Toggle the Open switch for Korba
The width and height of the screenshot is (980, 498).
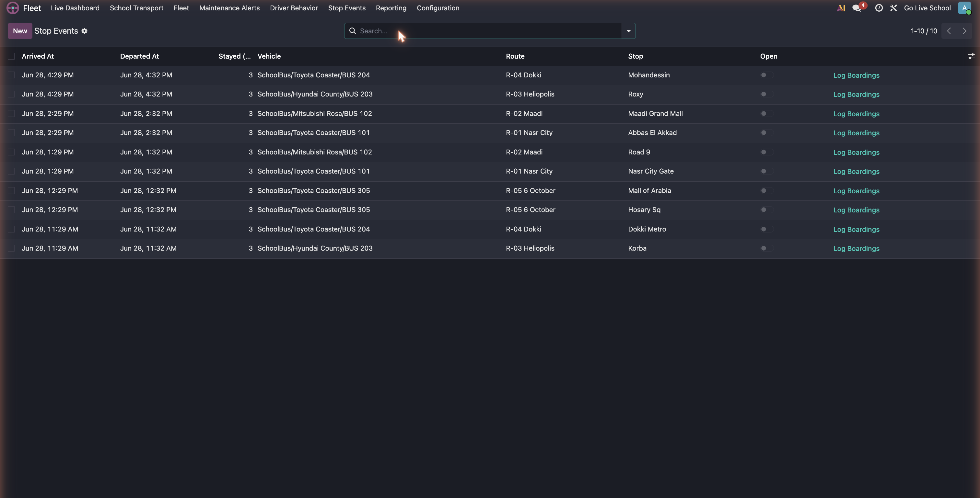(766, 248)
